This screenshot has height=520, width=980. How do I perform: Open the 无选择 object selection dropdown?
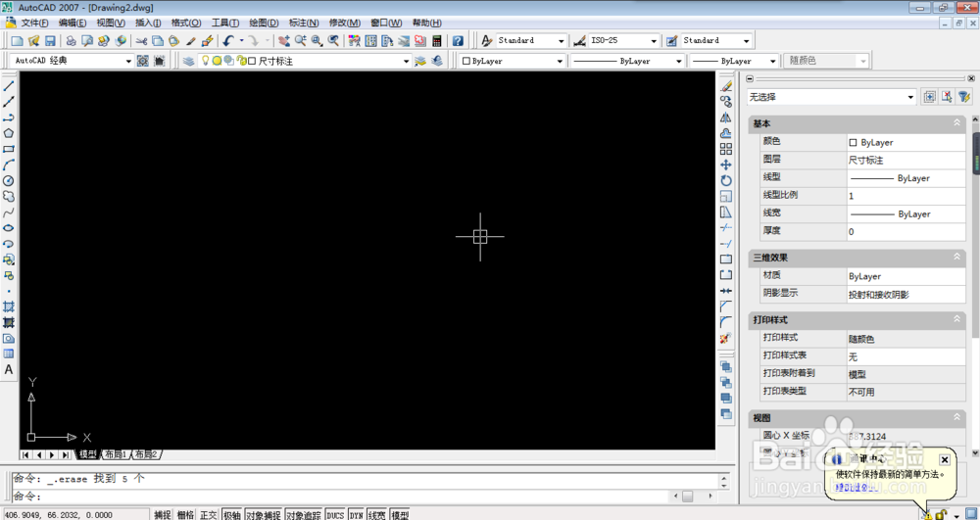tap(831, 97)
